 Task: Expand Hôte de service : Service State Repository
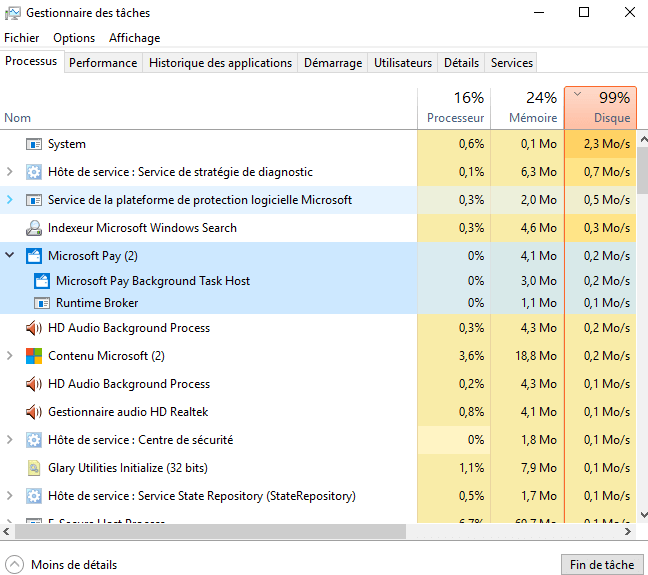tap(10, 495)
